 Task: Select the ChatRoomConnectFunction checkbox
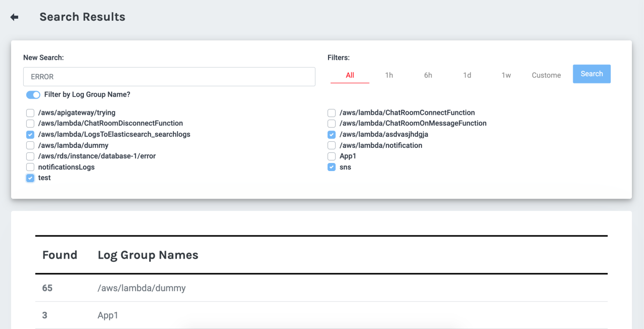(x=332, y=113)
